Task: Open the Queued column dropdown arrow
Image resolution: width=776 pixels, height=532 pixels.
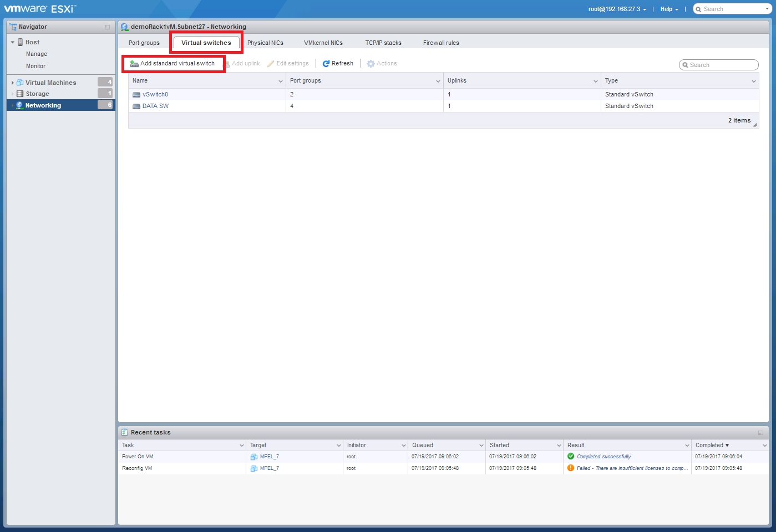Action: (x=481, y=446)
